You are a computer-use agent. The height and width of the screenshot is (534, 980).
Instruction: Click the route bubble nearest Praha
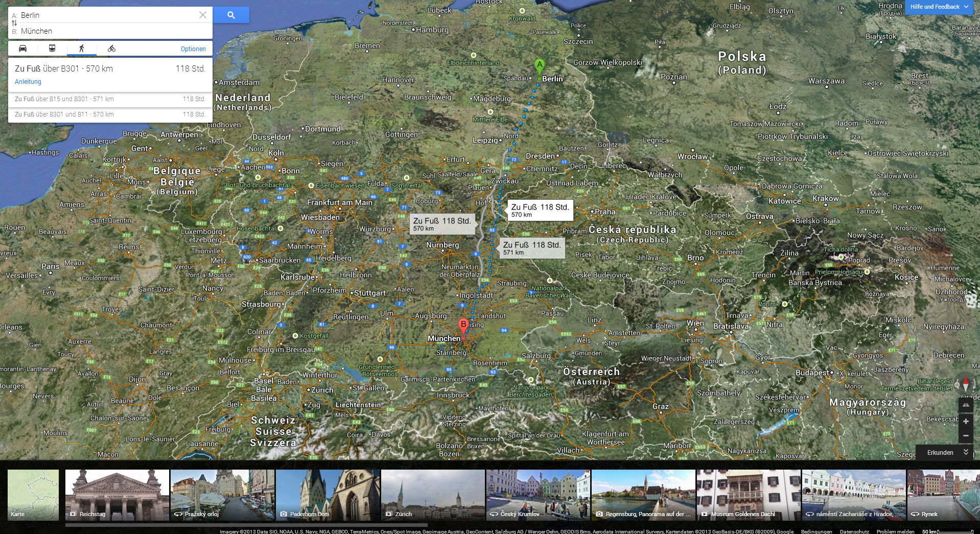click(x=540, y=210)
